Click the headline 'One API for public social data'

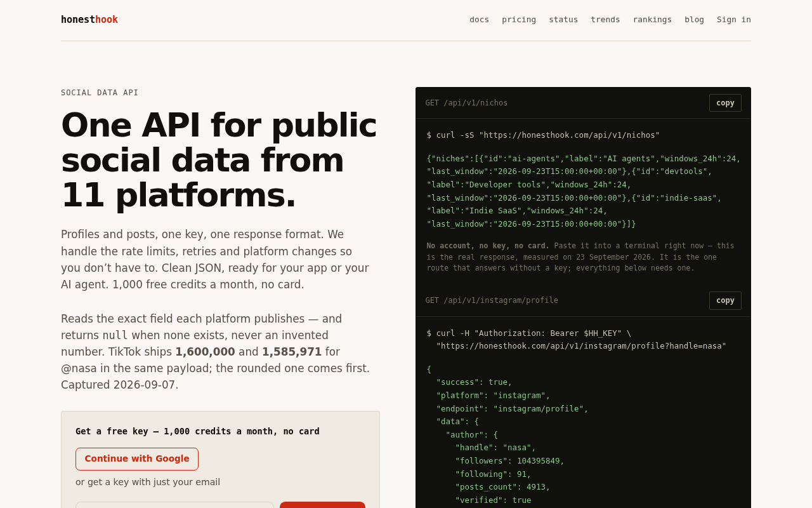point(219,160)
